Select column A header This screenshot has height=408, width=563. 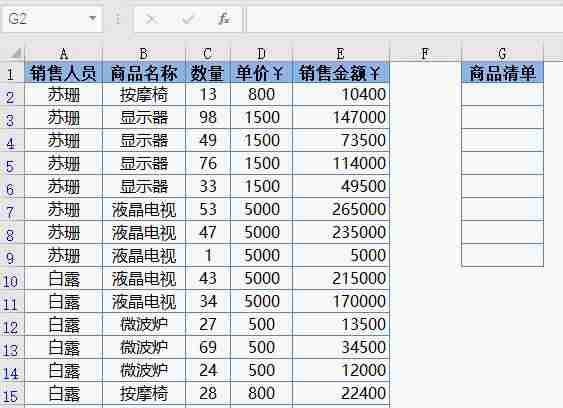(64, 54)
